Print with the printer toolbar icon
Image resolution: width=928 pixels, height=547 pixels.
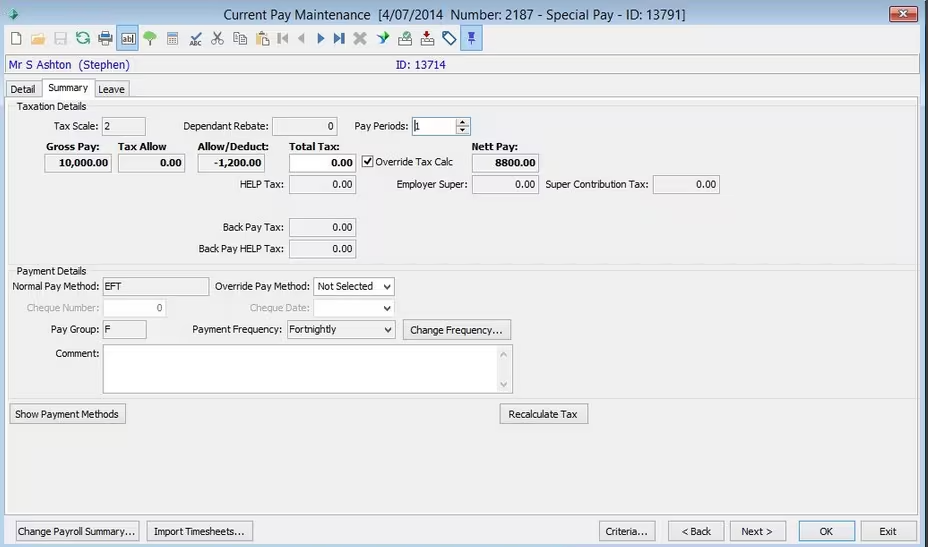tap(105, 38)
